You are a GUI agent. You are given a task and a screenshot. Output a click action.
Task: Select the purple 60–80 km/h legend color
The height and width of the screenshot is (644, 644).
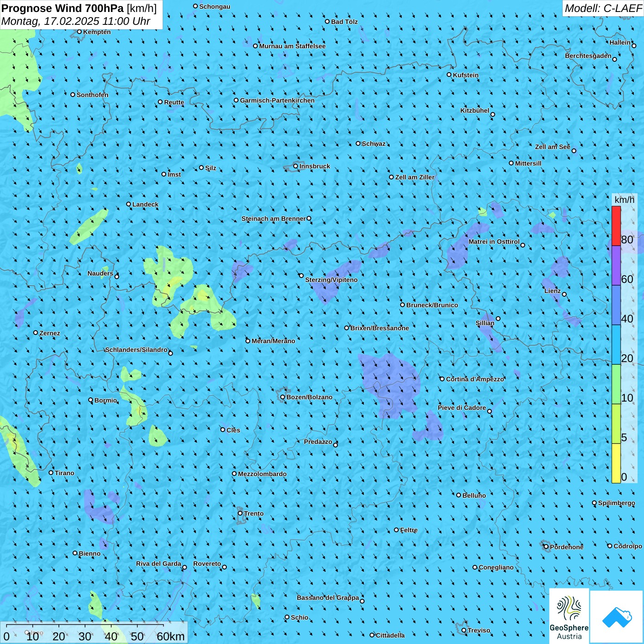[616, 265]
